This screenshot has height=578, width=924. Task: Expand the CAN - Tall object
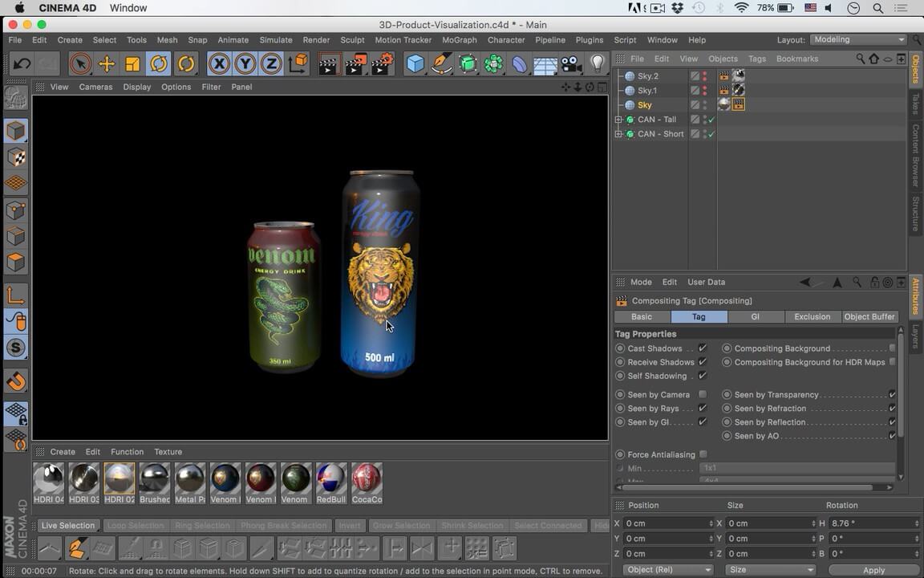(x=618, y=120)
